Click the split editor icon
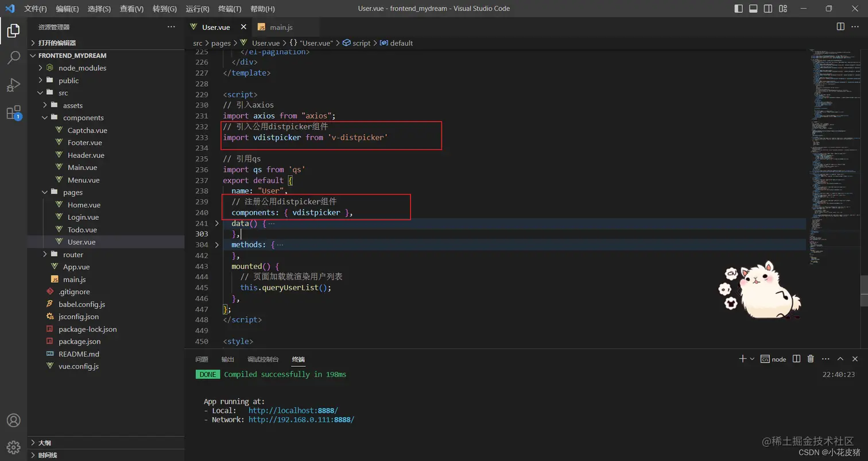This screenshot has height=461, width=868. [840, 27]
